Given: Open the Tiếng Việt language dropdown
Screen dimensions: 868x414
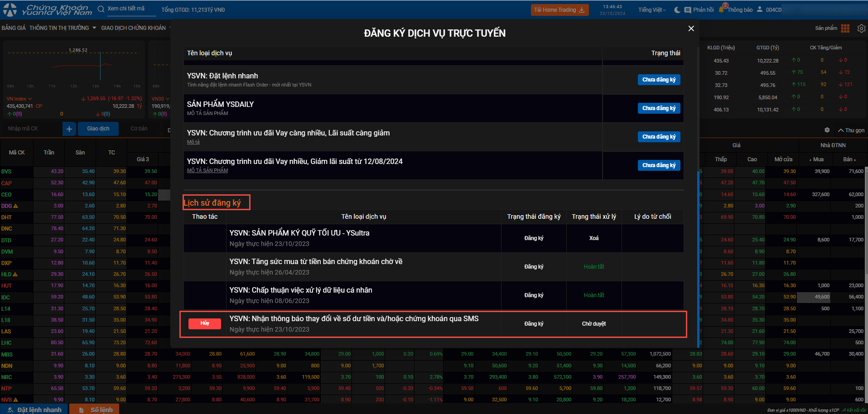Looking at the screenshot, I should (x=652, y=10).
